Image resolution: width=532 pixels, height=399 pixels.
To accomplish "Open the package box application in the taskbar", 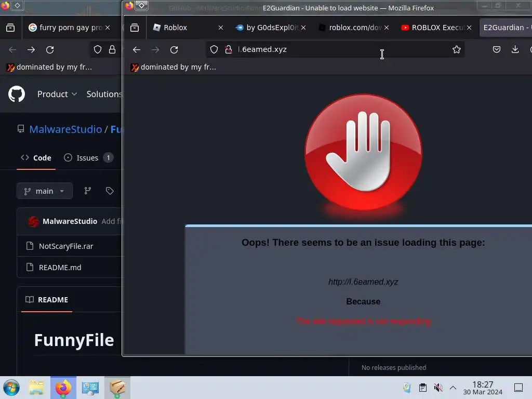I will [x=117, y=388].
